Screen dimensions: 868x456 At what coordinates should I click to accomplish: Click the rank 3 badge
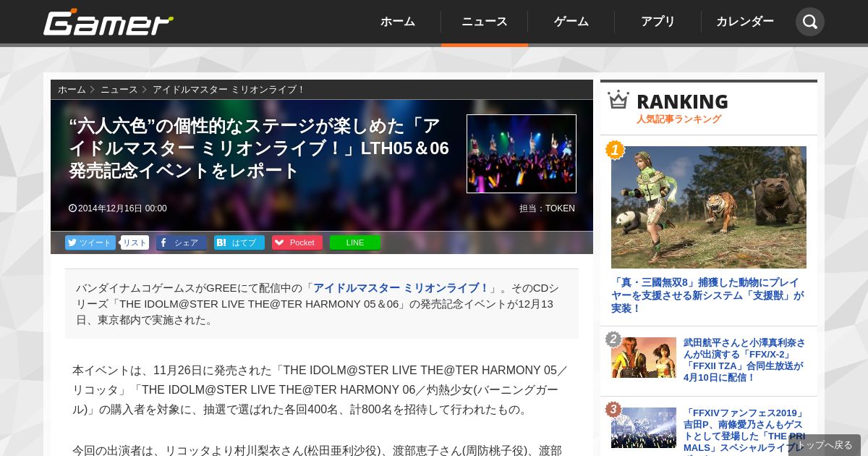pos(613,410)
